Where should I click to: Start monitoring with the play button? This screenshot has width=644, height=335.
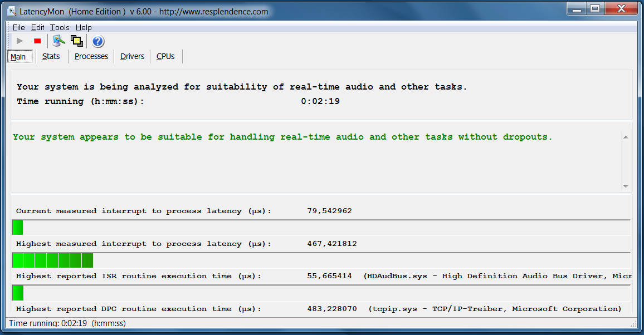click(x=19, y=41)
